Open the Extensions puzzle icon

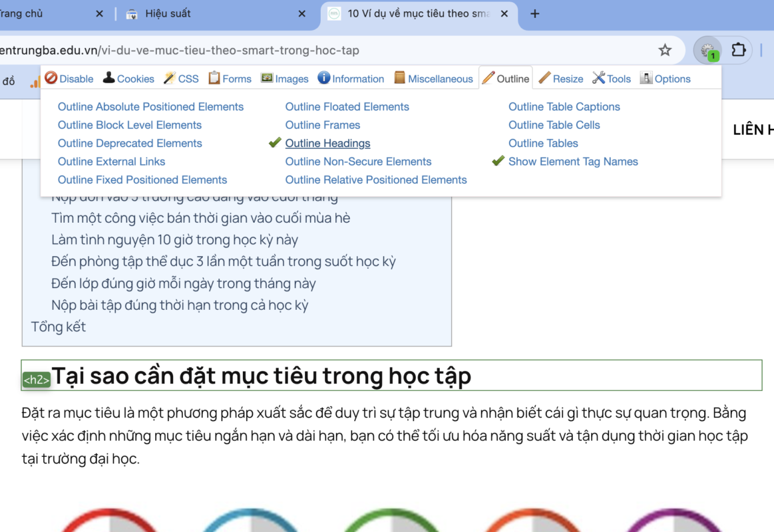[x=739, y=50]
